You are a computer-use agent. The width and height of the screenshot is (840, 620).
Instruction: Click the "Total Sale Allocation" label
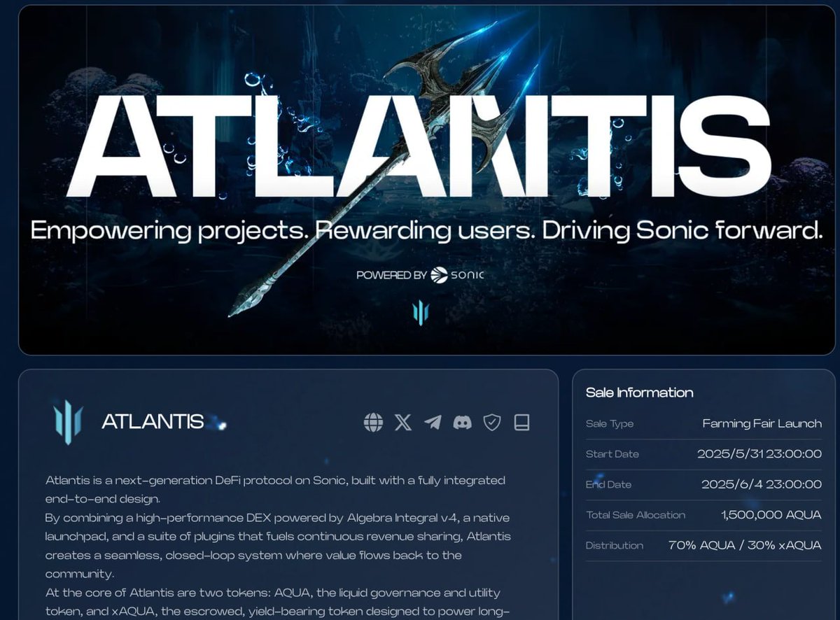pos(636,515)
